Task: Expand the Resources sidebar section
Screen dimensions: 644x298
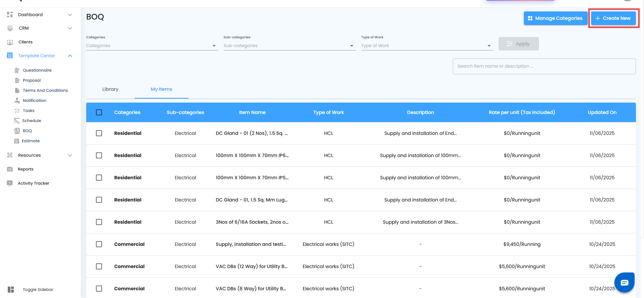Action: coord(70,155)
